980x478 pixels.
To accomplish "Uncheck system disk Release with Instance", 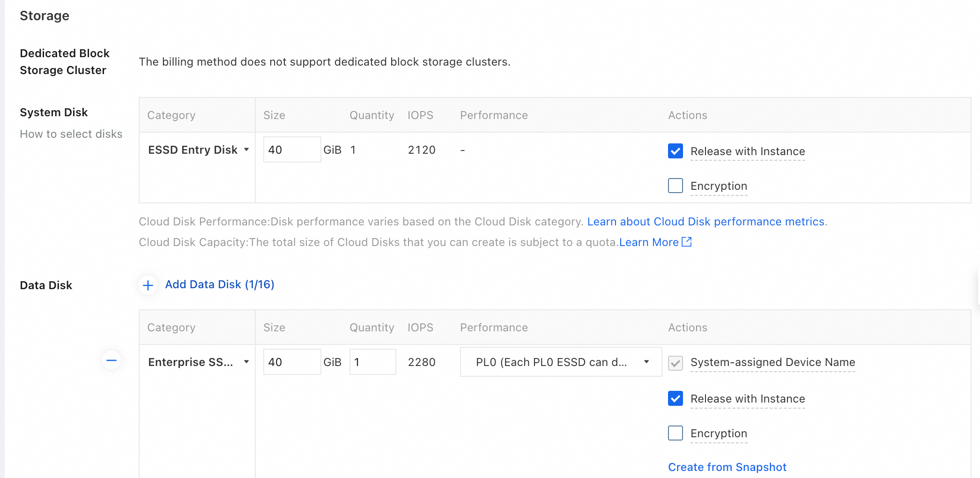I will (676, 151).
